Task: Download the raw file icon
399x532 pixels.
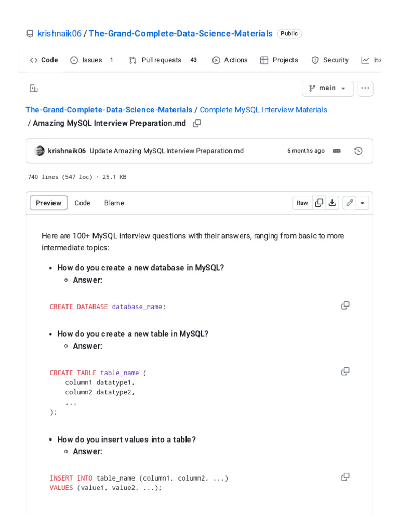Action: coord(332,203)
